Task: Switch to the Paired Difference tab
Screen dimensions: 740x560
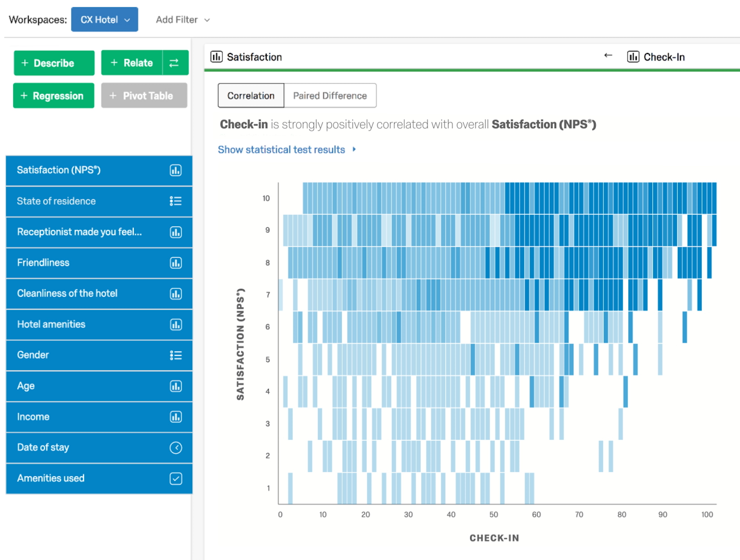Action: click(x=330, y=96)
